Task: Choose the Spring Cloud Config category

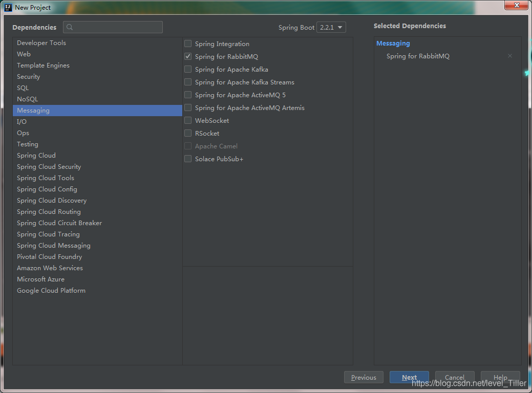Action: (x=97, y=189)
